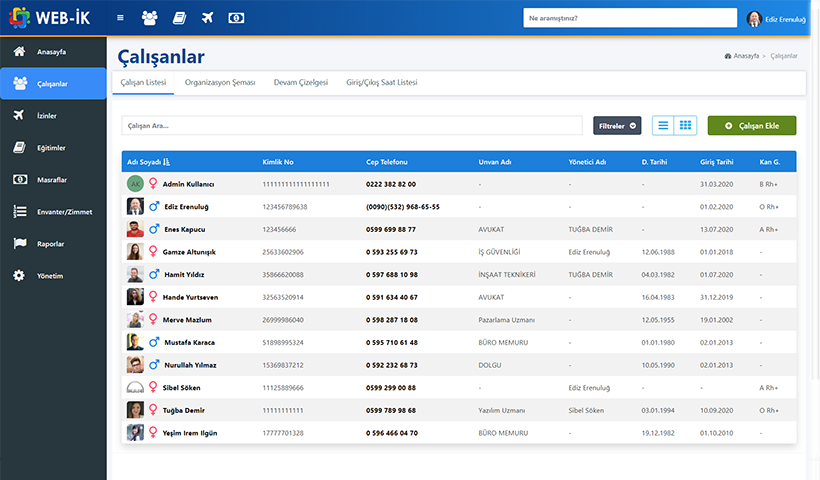The height and width of the screenshot is (480, 820).
Task: Open employees via header people icon
Action: point(150,18)
